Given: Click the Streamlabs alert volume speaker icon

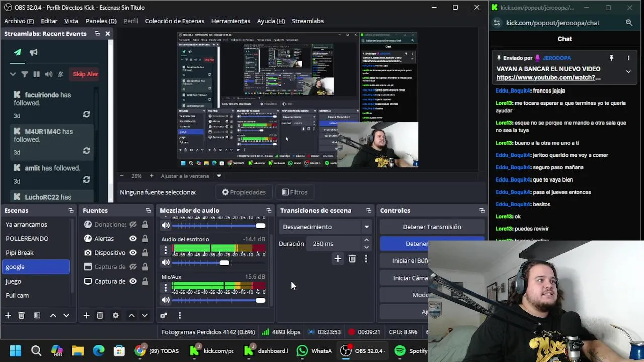Looking at the screenshot, I should pyautogui.click(x=48, y=74).
